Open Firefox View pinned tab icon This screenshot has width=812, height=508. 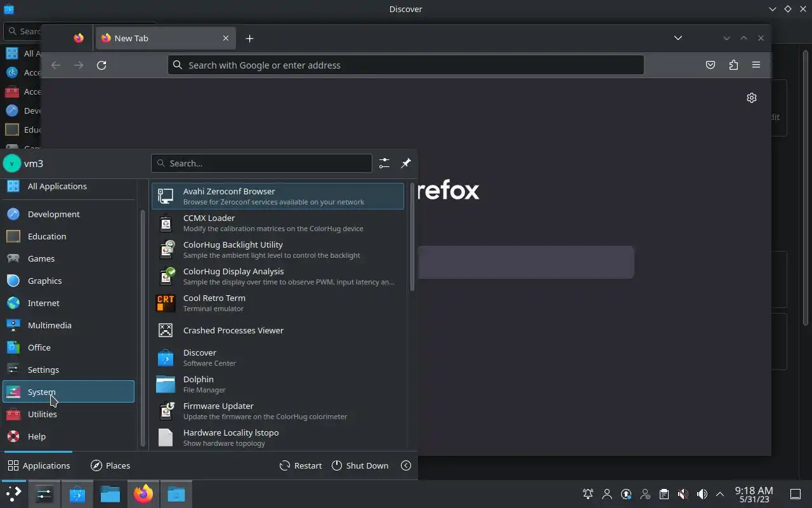[x=79, y=38]
